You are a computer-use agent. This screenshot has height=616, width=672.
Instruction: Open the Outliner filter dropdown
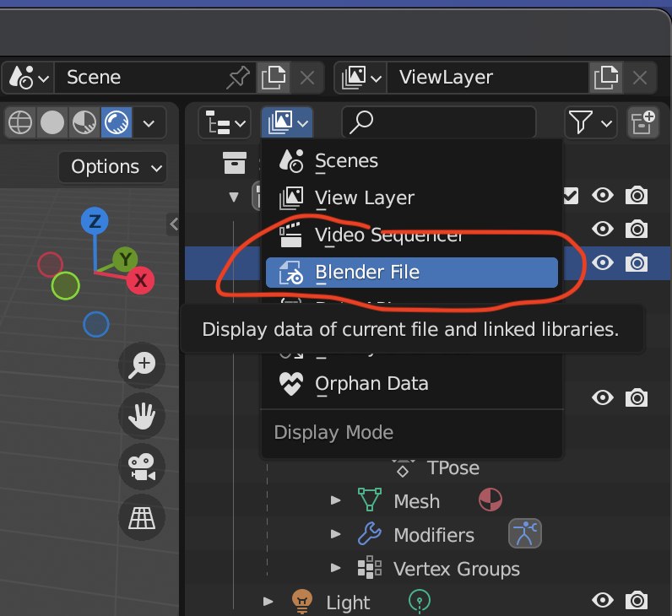[591, 123]
